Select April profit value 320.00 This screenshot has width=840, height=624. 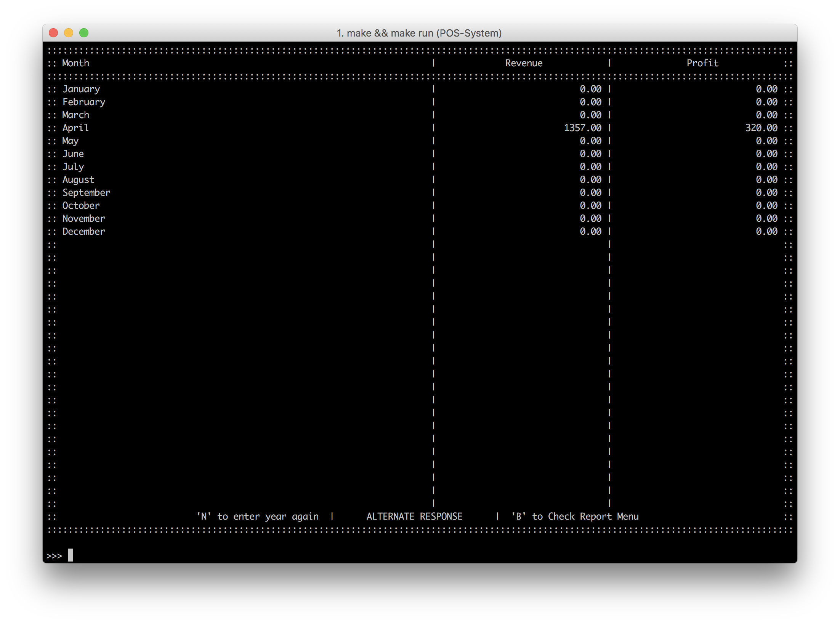pos(761,128)
